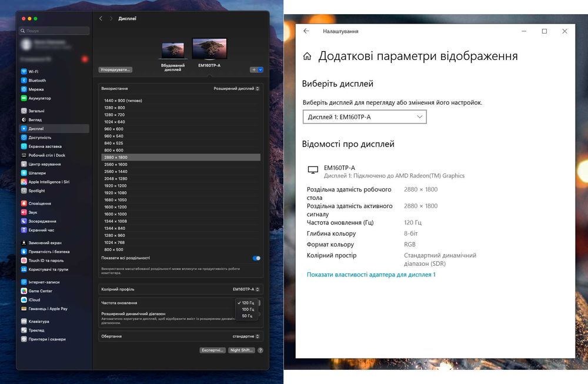588x384 pixels.
Task: Toggle Показати всі роздільності switch
Action: pos(256,258)
